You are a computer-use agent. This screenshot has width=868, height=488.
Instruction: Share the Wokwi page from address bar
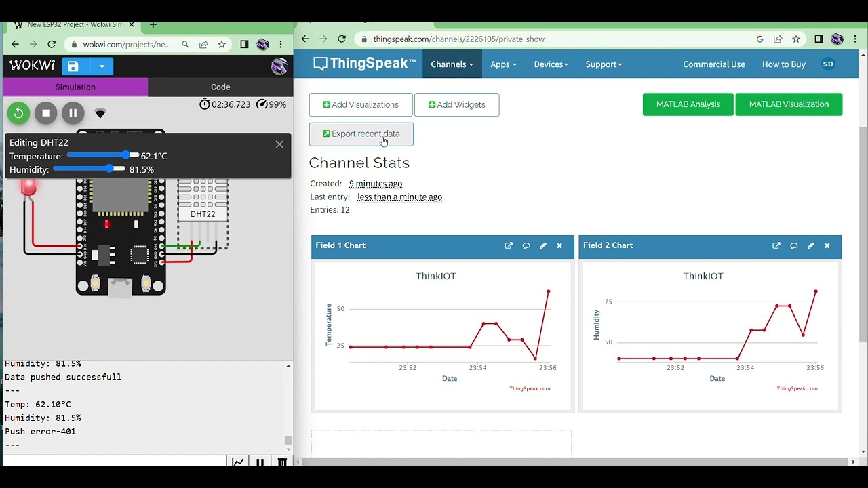point(203,45)
